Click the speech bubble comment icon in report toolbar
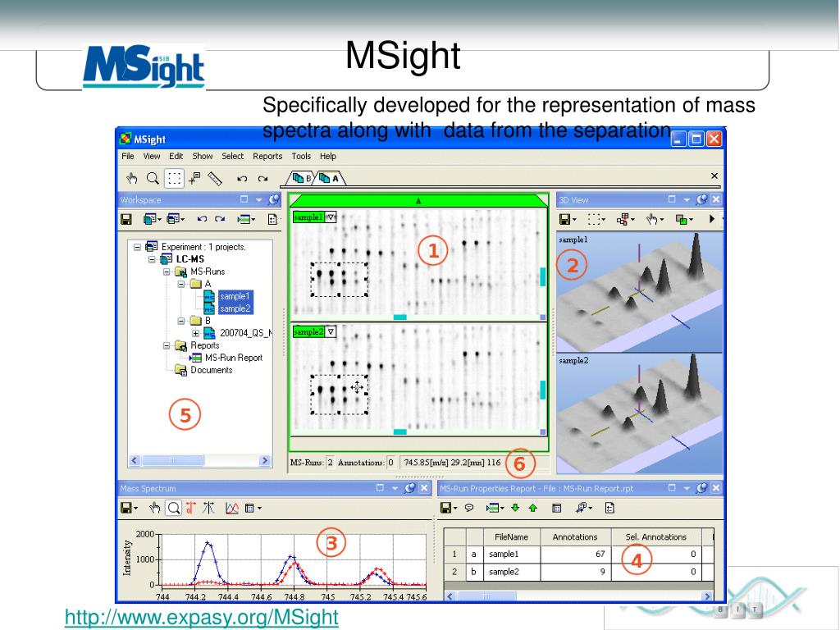Viewport: 840px width, 630px height. point(469,507)
